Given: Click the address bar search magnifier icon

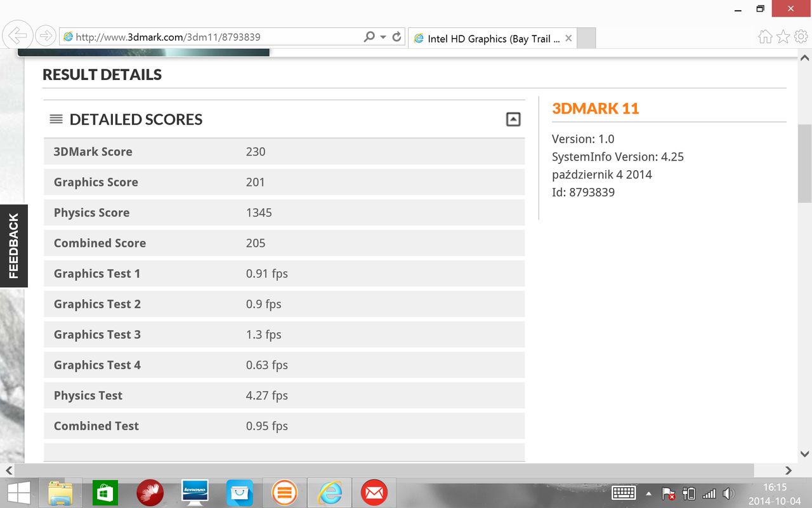Looking at the screenshot, I should [369, 37].
